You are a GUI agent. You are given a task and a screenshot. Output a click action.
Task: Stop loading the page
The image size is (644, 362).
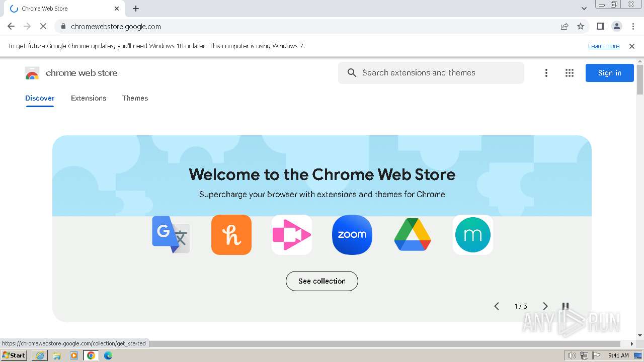(43, 26)
